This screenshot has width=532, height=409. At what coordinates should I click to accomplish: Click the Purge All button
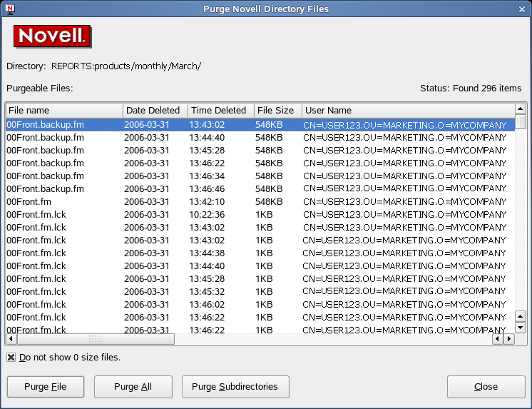click(133, 387)
